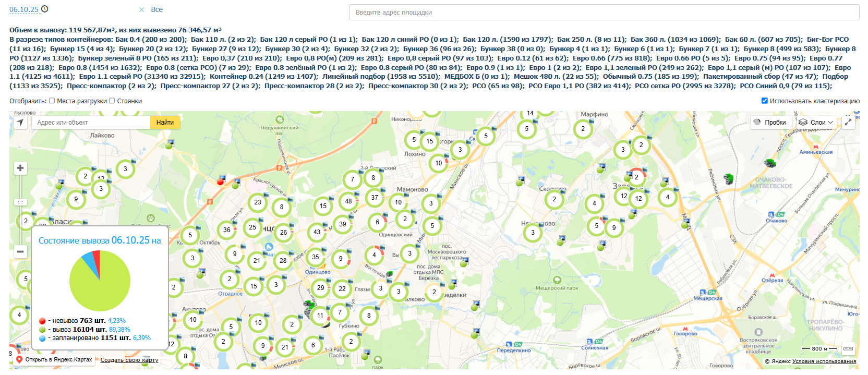Click the clock icon next to the date
Viewport: 868px width, 375px height.
click(45, 9)
